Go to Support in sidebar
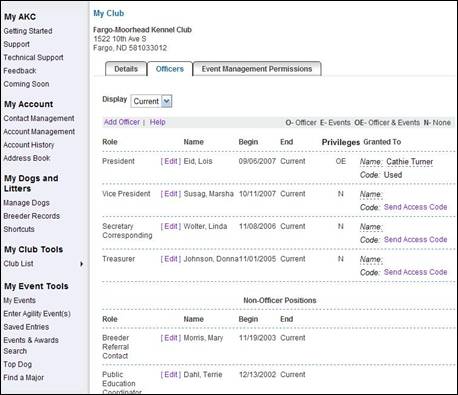Viewport: 458px width, 395px height. [x=17, y=44]
